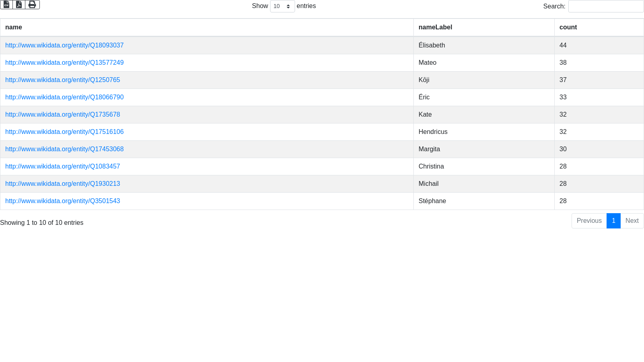
Task: Select page 1 in pagination
Action: point(613,221)
